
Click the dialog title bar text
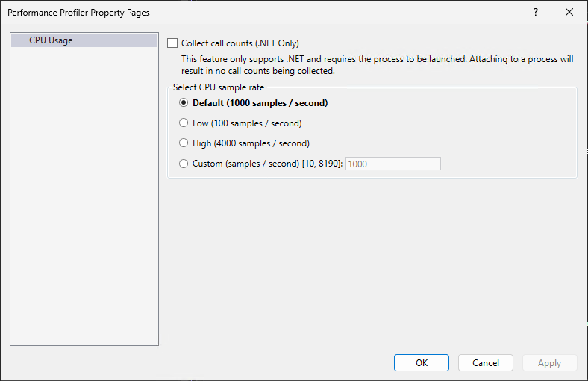click(x=78, y=13)
